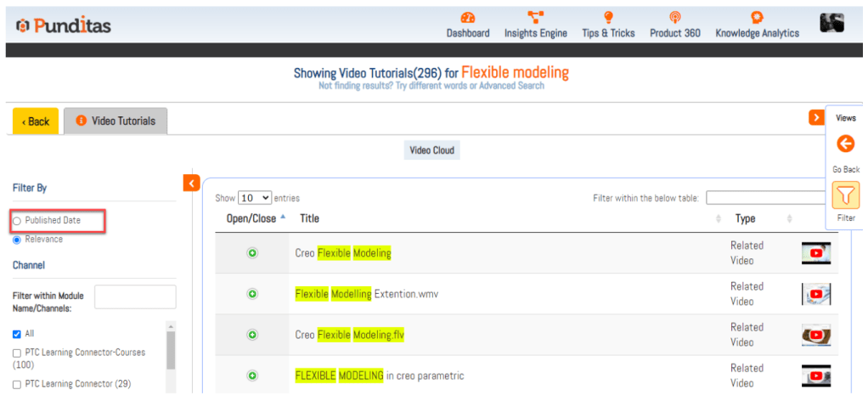Click the orange Go Back arrow icon

click(x=845, y=144)
